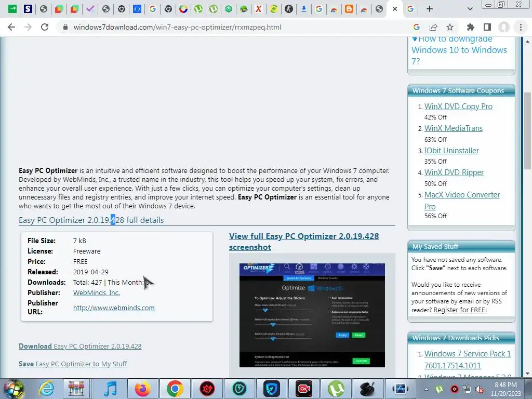Image resolution: width=532 pixels, height=399 pixels.
Task: Open How to downgrade Windows 10 link
Action: pos(459,50)
